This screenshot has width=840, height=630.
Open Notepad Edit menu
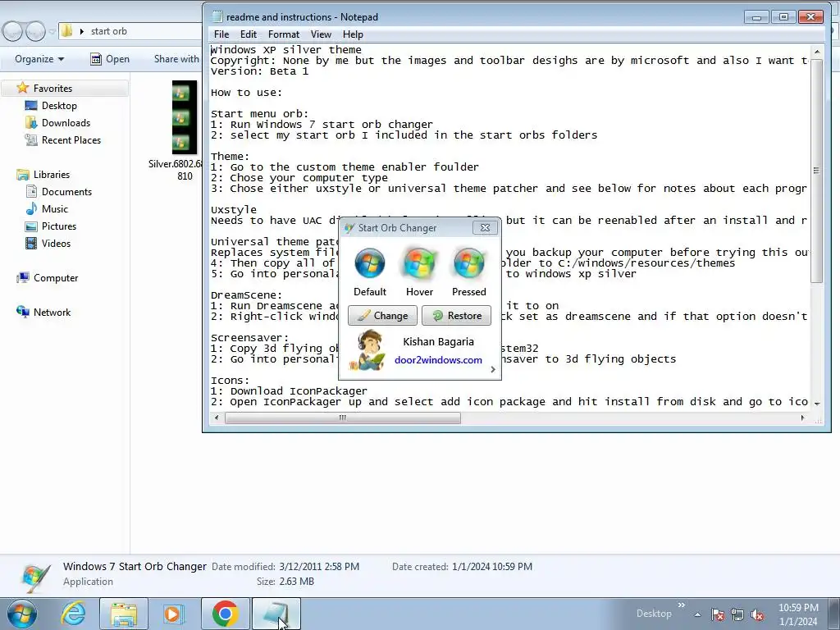tap(248, 34)
